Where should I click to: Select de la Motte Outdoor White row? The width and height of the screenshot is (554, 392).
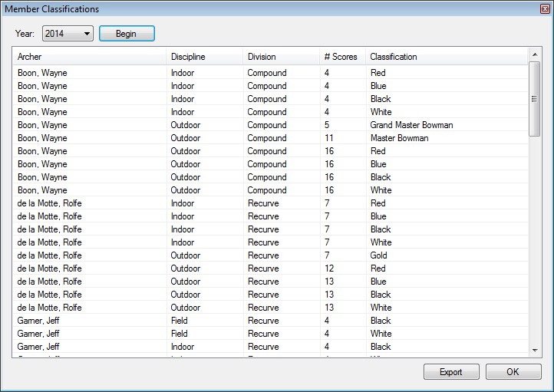pos(271,308)
